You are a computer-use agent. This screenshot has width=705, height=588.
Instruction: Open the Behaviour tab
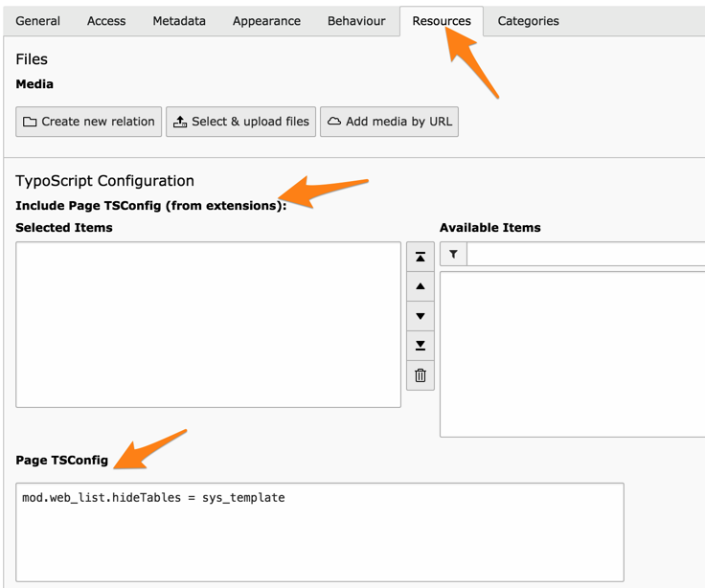tap(356, 21)
